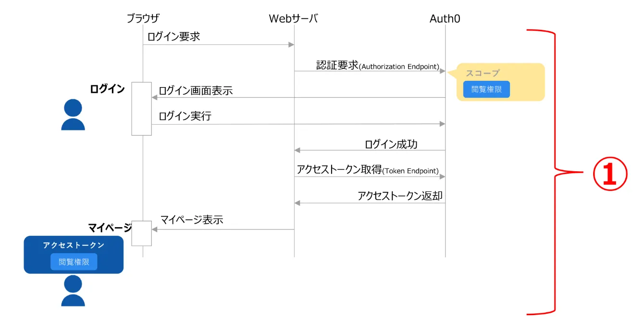Select the ログイン成功 message label

point(391,144)
